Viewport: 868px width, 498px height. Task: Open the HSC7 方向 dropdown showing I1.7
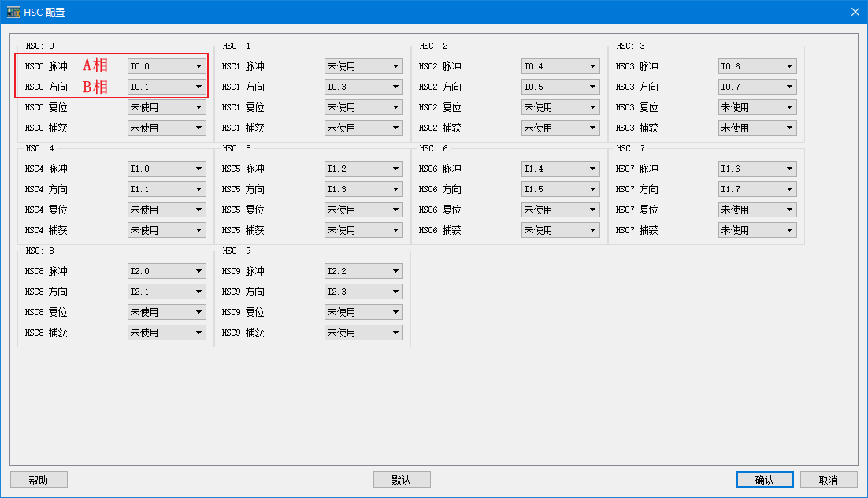point(758,189)
